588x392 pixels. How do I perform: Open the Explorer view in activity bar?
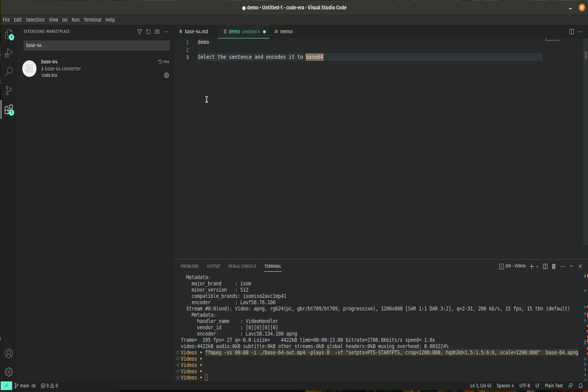[x=9, y=34]
